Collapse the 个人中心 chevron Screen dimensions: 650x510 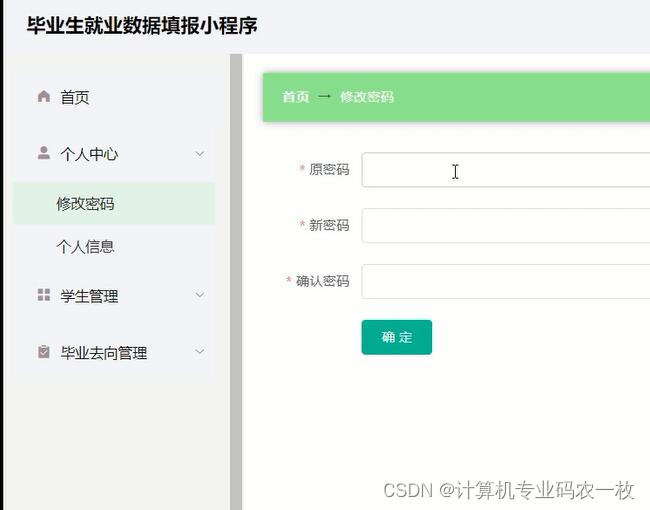pos(200,154)
